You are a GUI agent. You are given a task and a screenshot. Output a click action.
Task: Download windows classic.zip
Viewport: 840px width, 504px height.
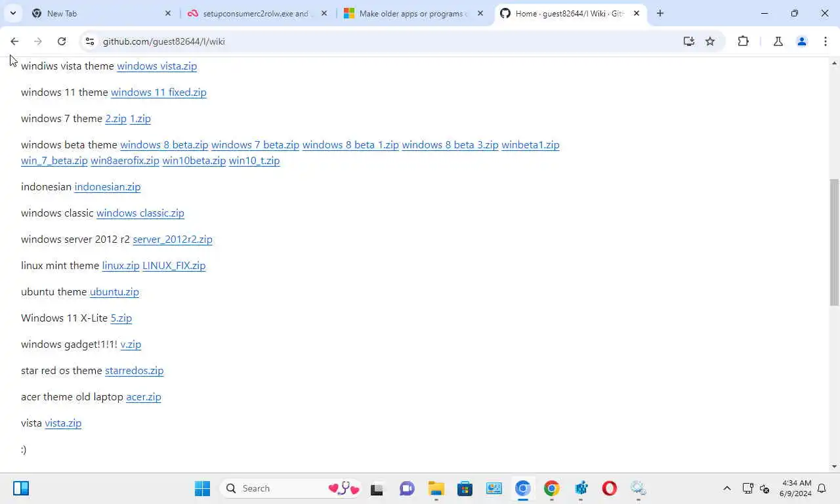pos(140,213)
